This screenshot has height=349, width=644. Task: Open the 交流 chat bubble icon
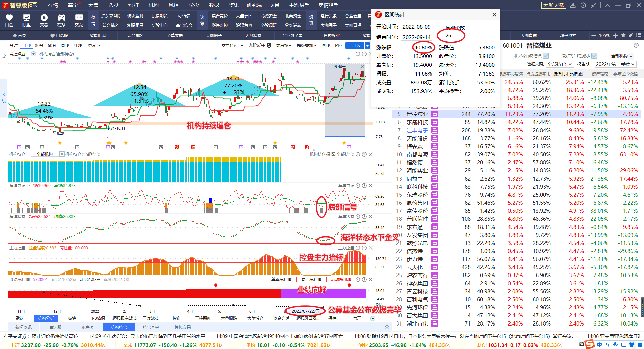click(x=79, y=18)
